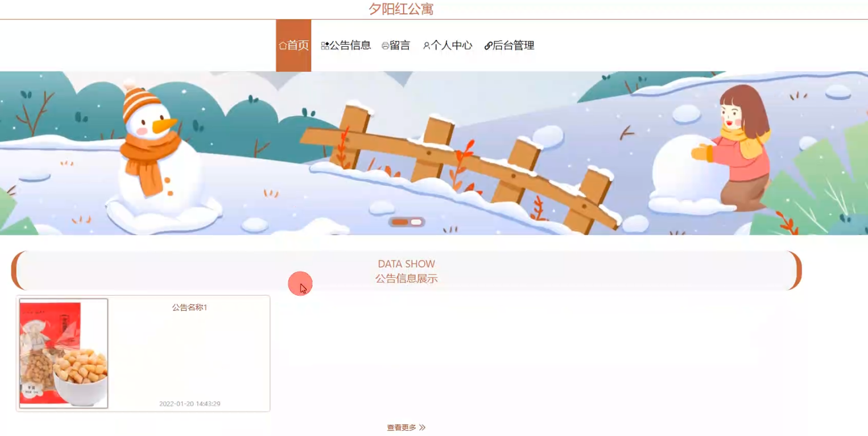The height and width of the screenshot is (436, 868).
Task: Click the 查看更多 link
Action: (x=401, y=427)
